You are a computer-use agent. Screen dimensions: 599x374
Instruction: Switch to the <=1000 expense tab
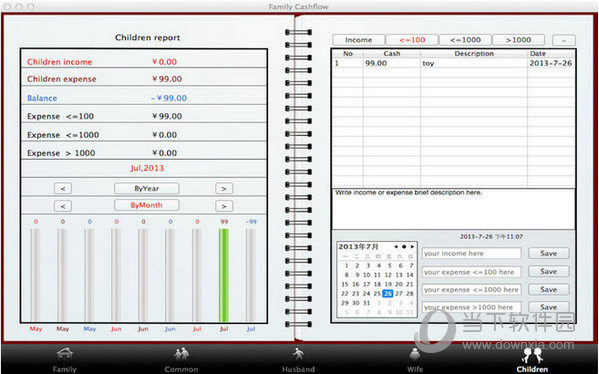tap(465, 40)
